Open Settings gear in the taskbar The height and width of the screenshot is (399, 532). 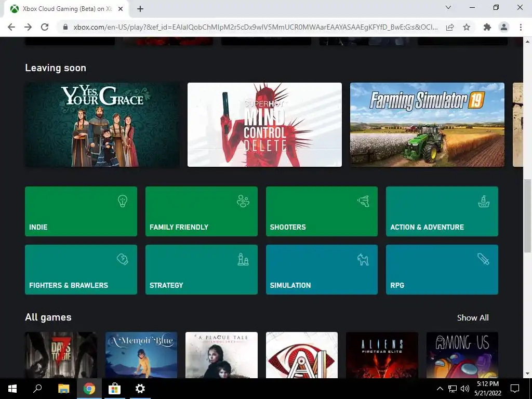140,389
